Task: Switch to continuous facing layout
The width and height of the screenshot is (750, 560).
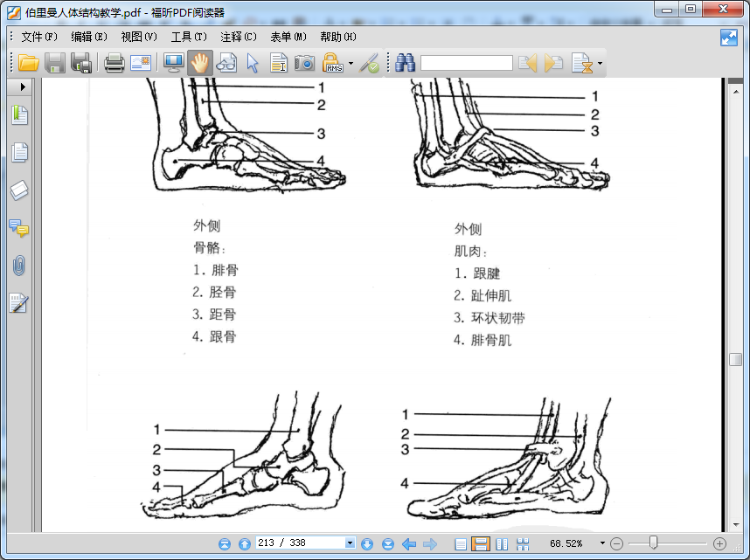Action: [523, 543]
